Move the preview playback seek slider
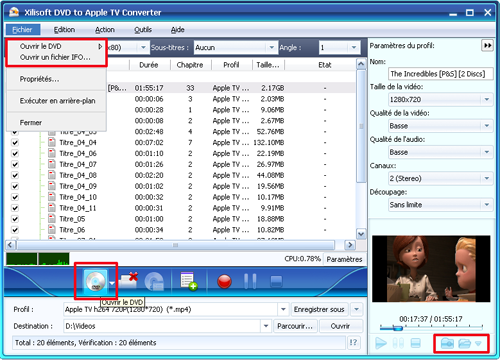500x360 pixels. click(397, 328)
